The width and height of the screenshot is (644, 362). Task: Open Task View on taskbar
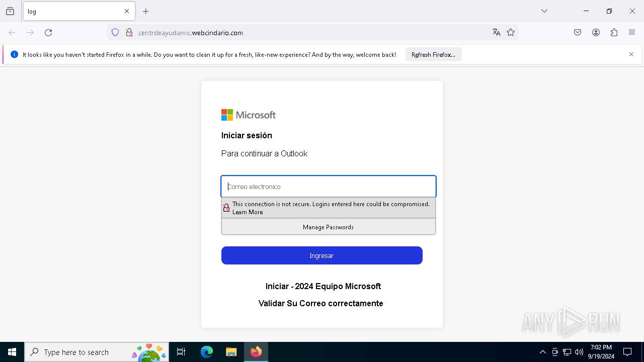point(181,352)
